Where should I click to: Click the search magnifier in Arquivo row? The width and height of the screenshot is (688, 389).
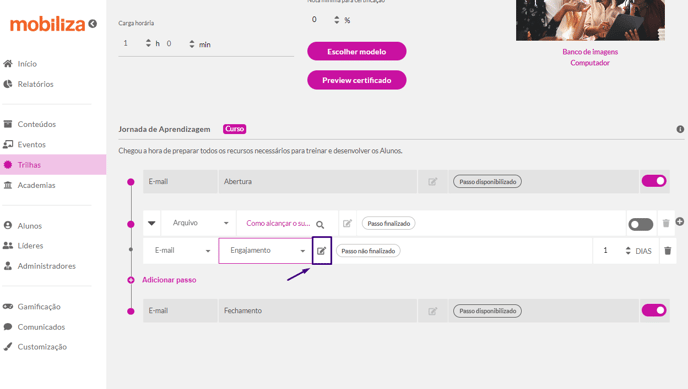point(320,225)
